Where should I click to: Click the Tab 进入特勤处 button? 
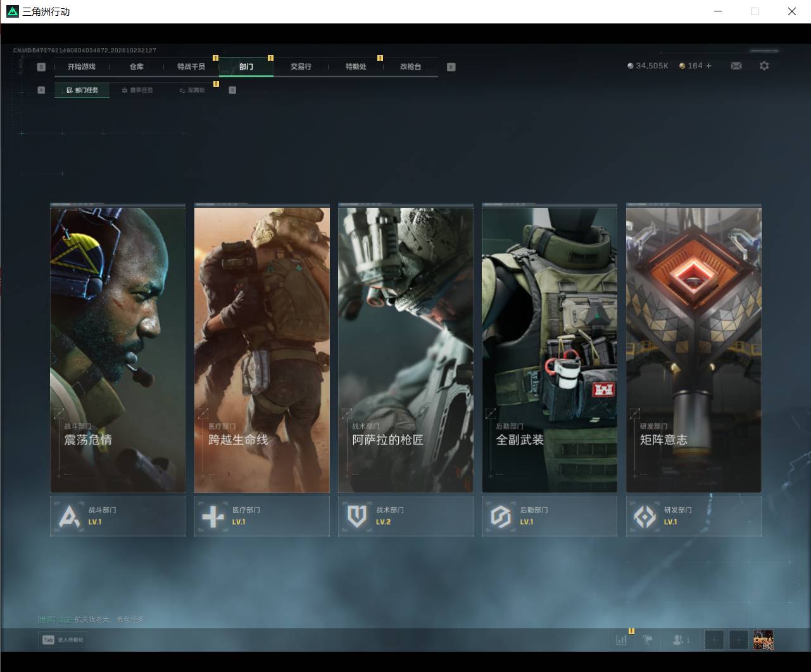click(63, 640)
